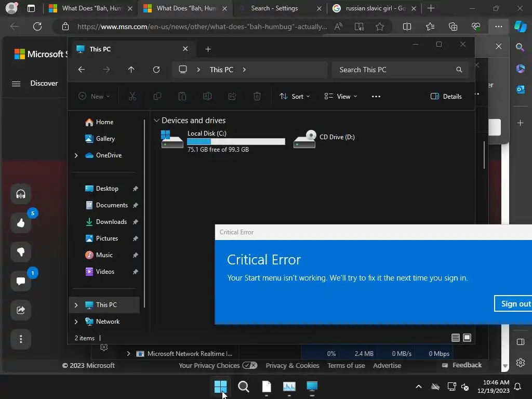The height and width of the screenshot is (399, 532).
Task: Open Local Disk (C:) drive
Action: click(x=223, y=141)
